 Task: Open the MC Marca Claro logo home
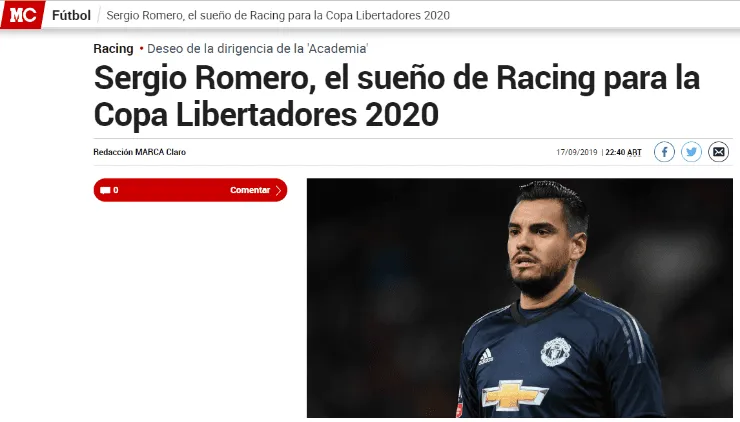22,15
